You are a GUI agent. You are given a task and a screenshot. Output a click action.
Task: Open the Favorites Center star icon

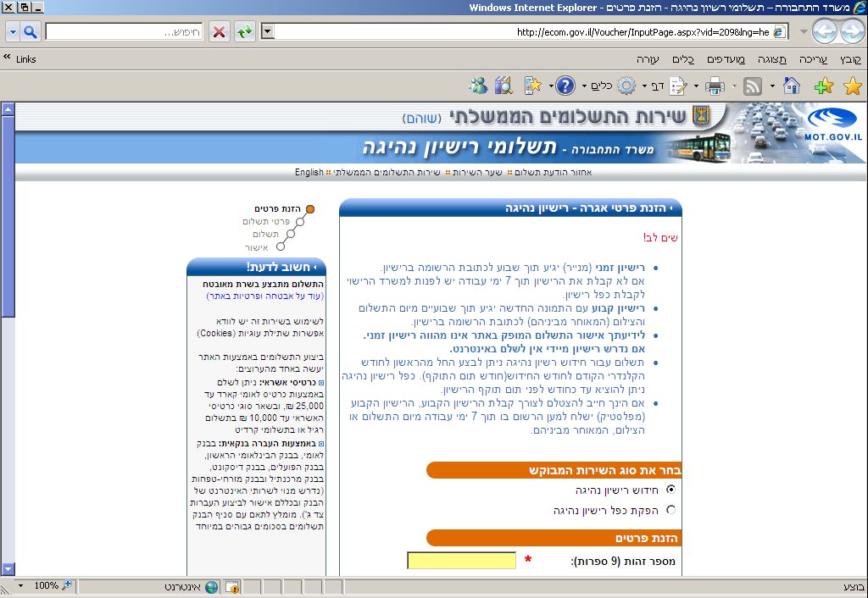click(852, 86)
